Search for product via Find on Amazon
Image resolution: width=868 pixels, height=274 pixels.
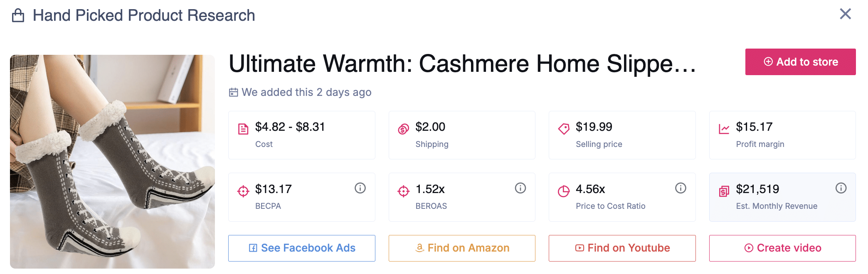coord(462,248)
